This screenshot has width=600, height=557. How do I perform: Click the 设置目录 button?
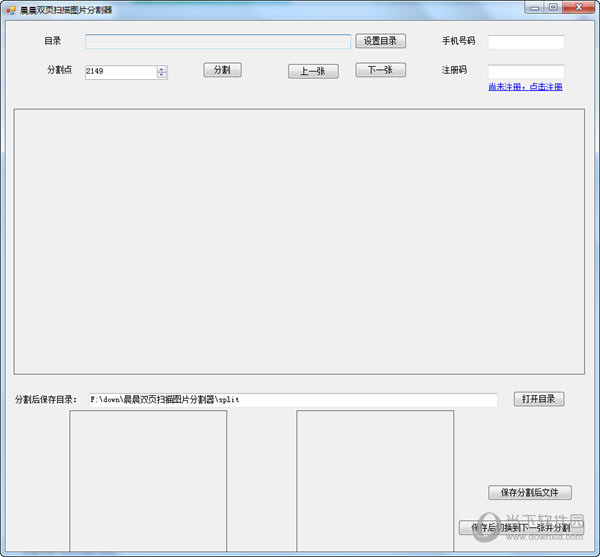click(x=380, y=41)
